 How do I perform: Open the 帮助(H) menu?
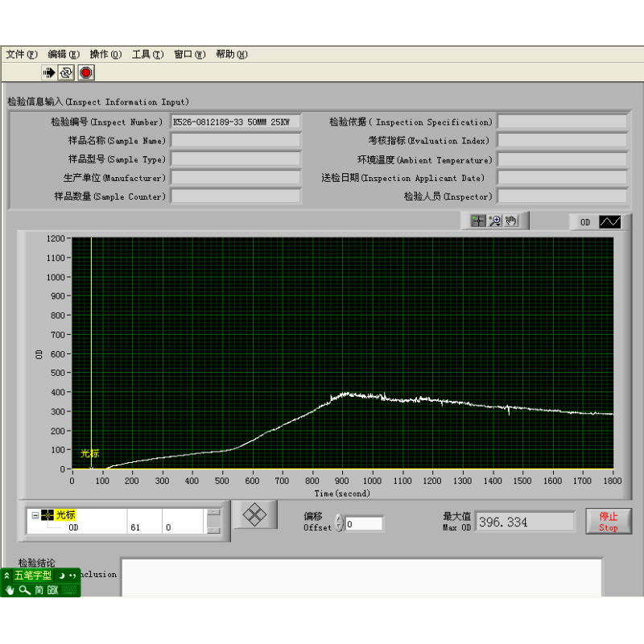point(232,54)
